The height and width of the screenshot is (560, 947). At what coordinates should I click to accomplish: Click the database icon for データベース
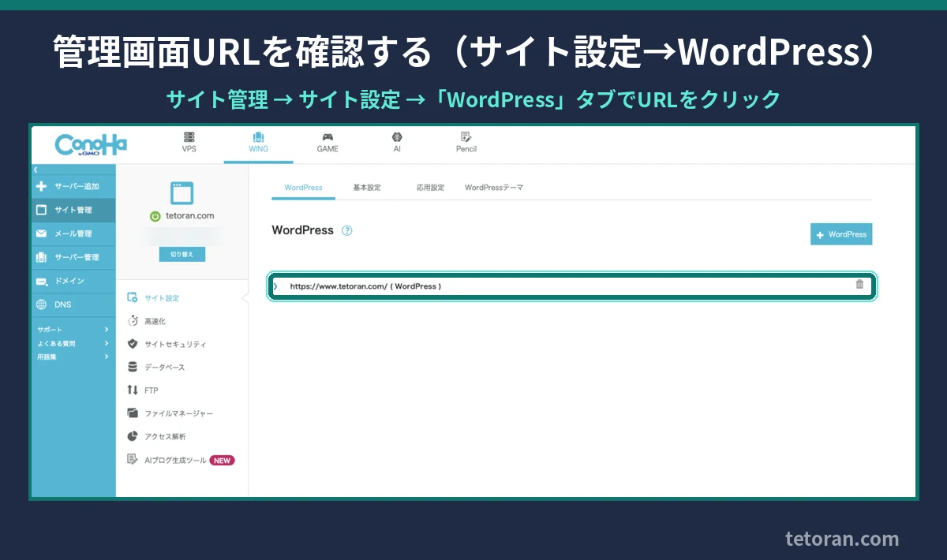point(133,367)
